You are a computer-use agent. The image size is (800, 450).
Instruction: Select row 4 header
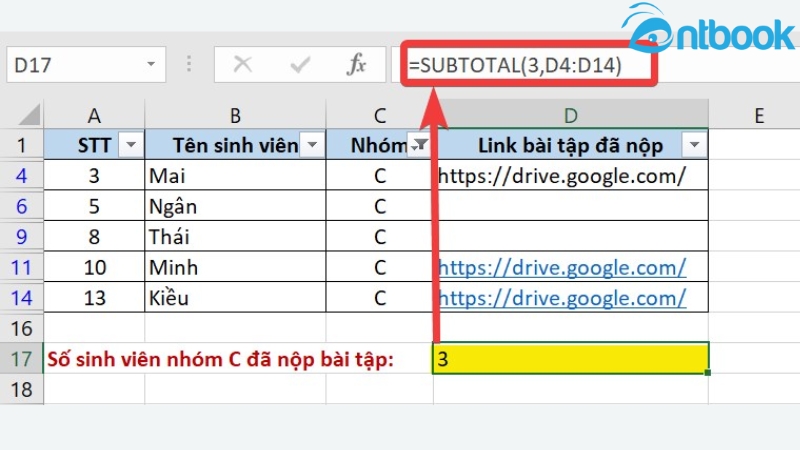(21, 176)
